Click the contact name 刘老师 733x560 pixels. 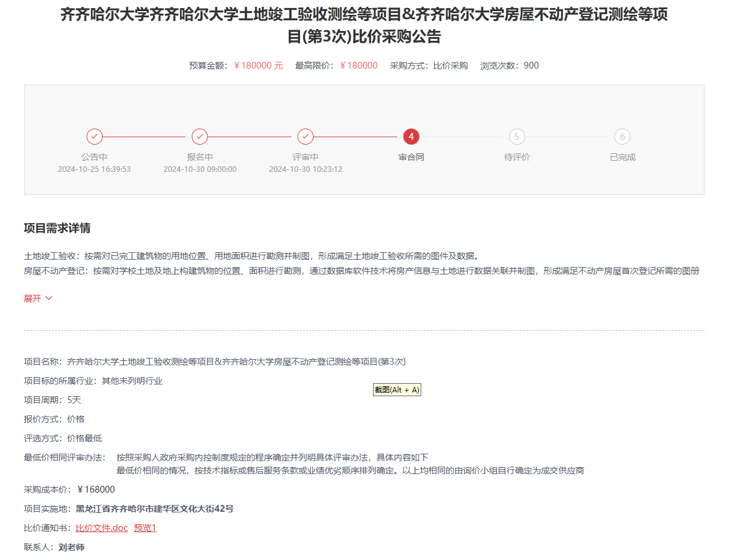[71, 548]
